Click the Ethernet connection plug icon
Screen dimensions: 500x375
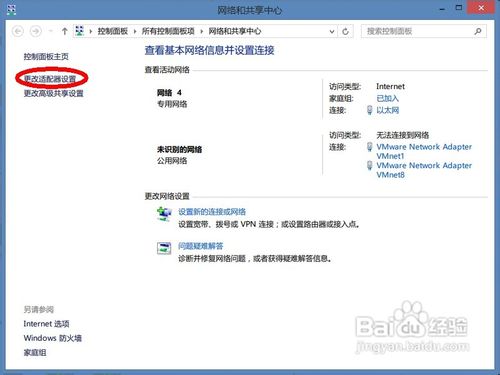pos(369,110)
